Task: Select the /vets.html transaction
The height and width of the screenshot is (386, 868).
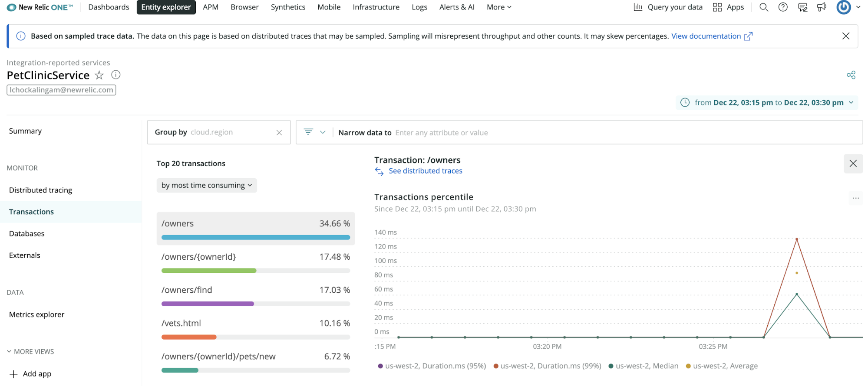Action: 256,328
